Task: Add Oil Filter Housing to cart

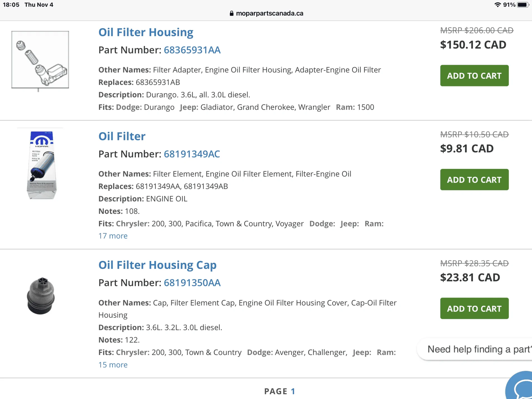Action: (474, 76)
